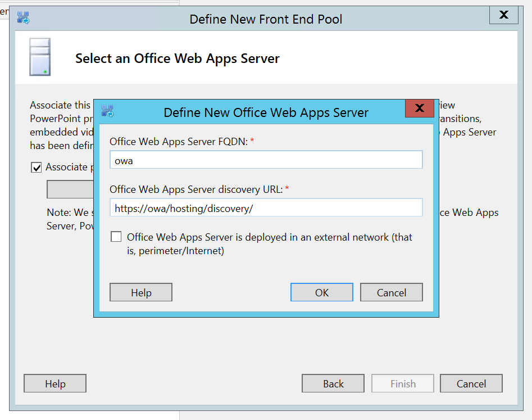Click the partially hidden server selection box under Associate
The image size is (532, 420).
tap(70, 189)
